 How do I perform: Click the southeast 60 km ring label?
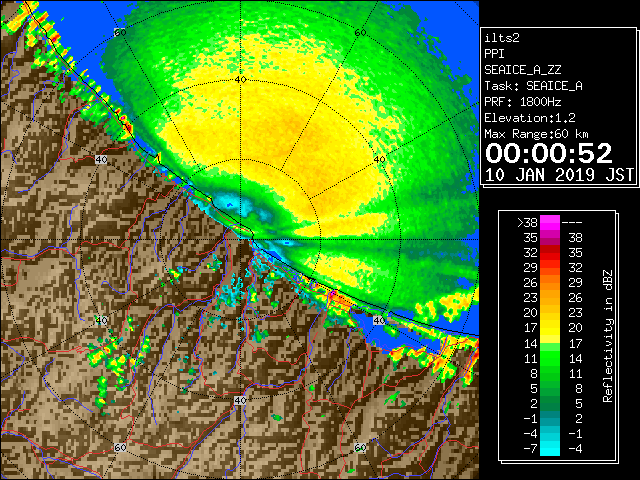[360, 447]
